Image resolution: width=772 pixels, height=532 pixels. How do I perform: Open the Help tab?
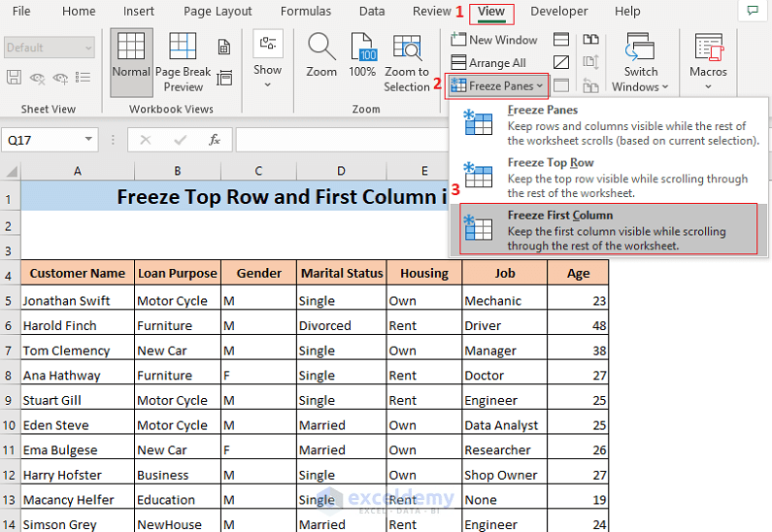(627, 11)
